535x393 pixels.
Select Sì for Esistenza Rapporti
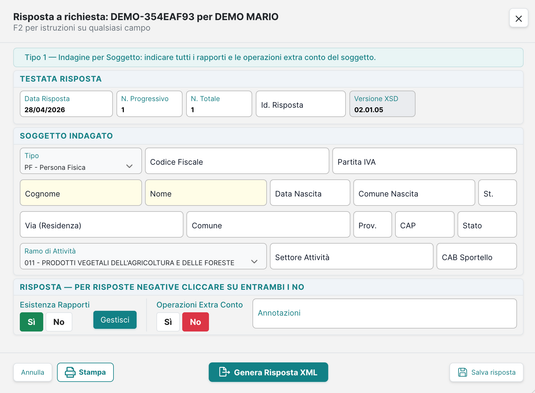(x=31, y=322)
